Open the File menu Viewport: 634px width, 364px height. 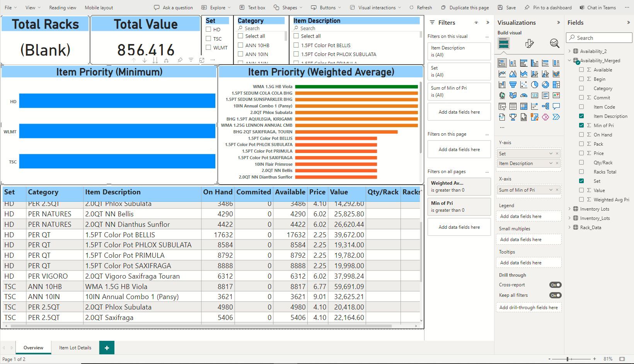[x=10, y=7]
